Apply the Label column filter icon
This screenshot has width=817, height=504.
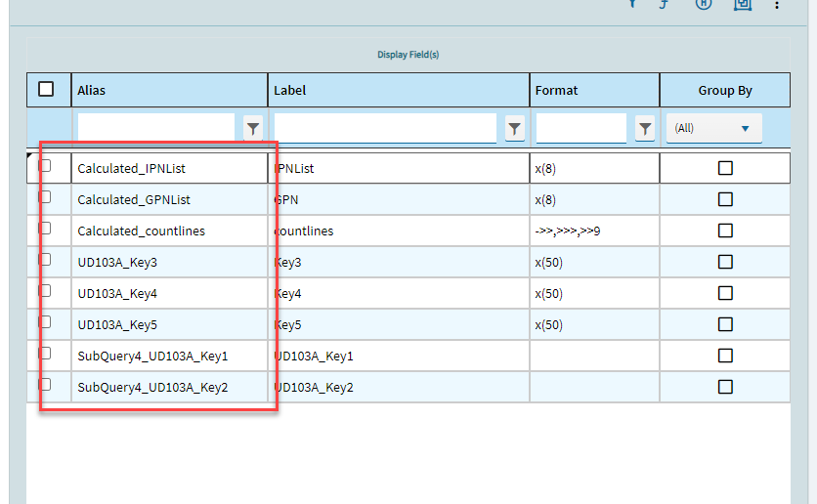514,128
